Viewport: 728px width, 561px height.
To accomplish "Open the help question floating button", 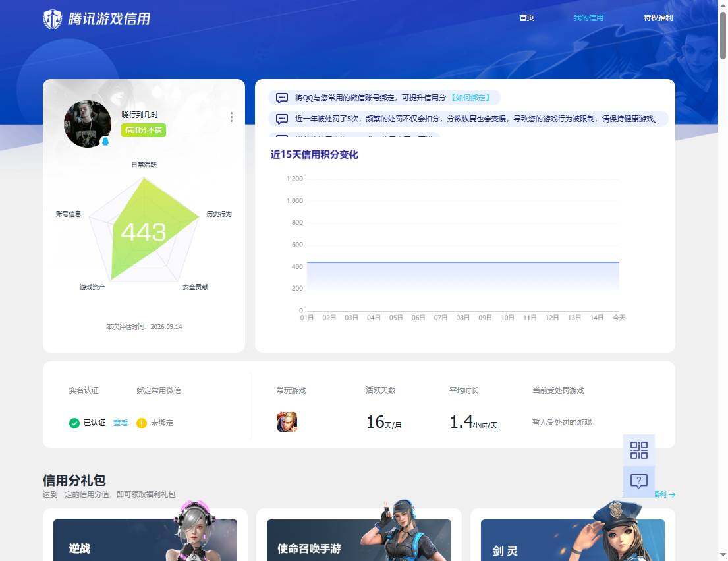I will [x=639, y=481].
